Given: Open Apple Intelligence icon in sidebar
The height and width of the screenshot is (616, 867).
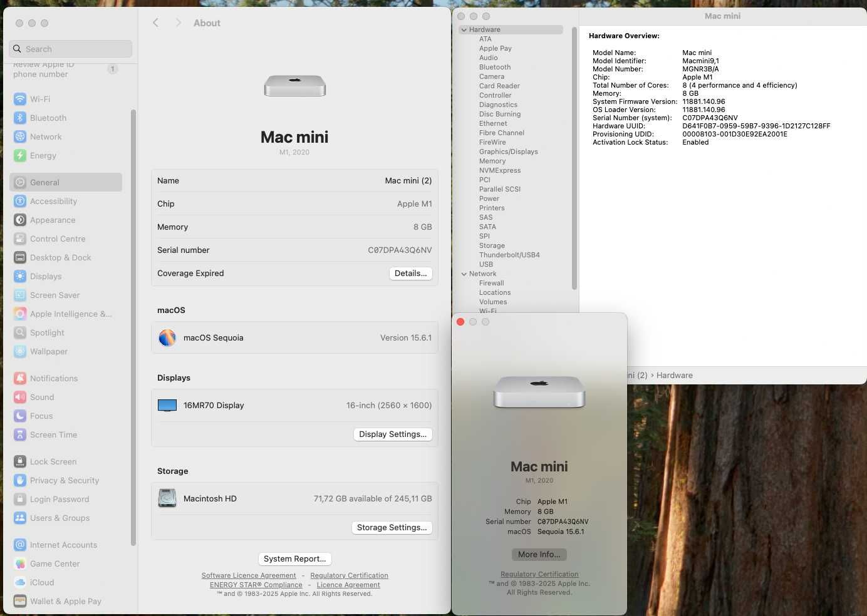Looking at the screenshot, I should pos(20,314).
